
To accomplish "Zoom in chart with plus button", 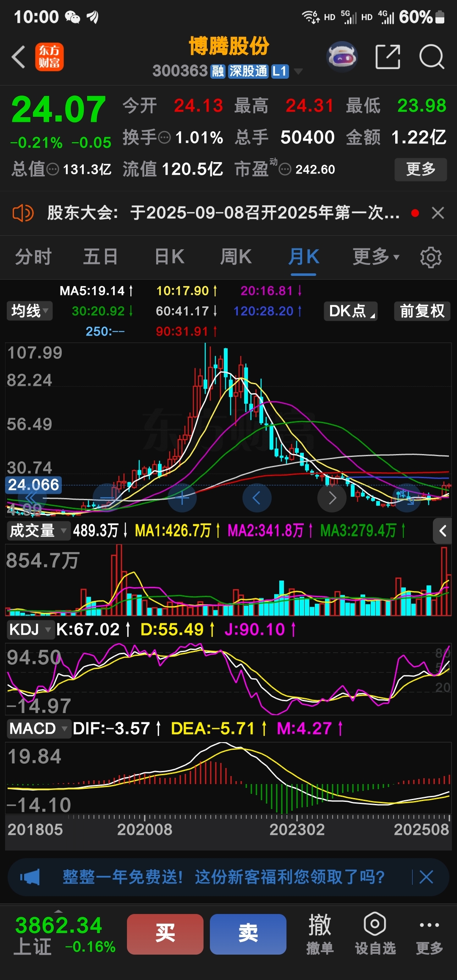I will click(182, 498).
